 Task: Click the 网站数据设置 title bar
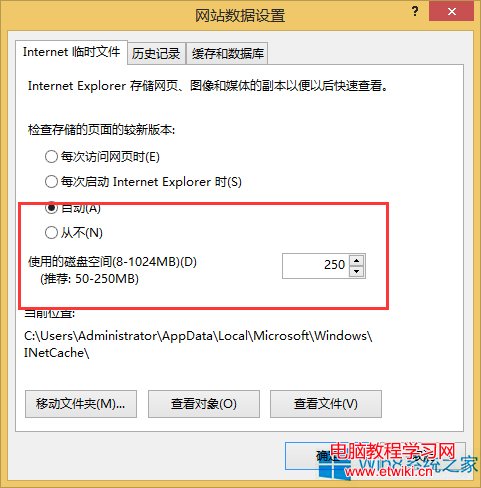pos(240,15)
